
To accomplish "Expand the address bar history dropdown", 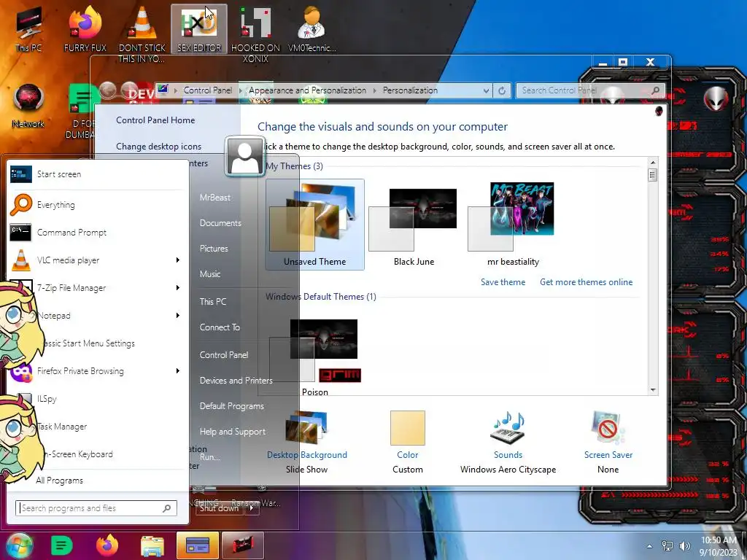I will (485, 90).
